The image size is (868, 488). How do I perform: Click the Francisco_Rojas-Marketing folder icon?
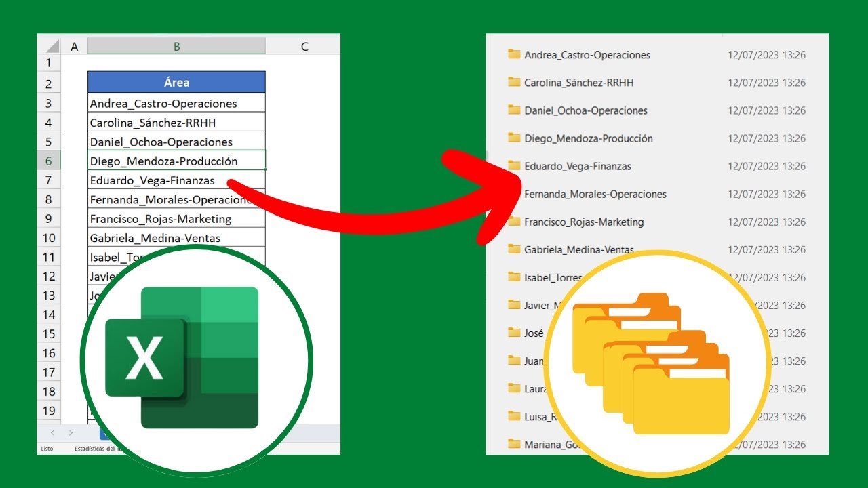pos(514,221)
